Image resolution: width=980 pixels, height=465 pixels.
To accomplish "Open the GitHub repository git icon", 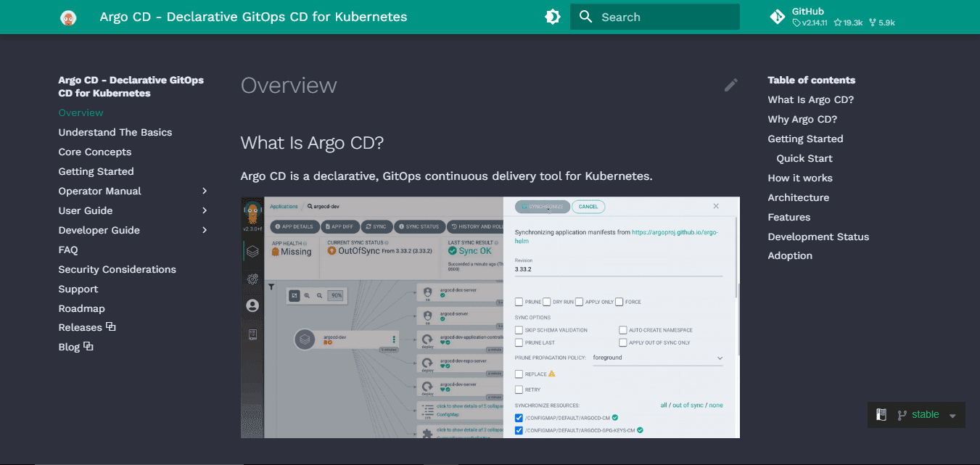I will [x=778, y=17].
